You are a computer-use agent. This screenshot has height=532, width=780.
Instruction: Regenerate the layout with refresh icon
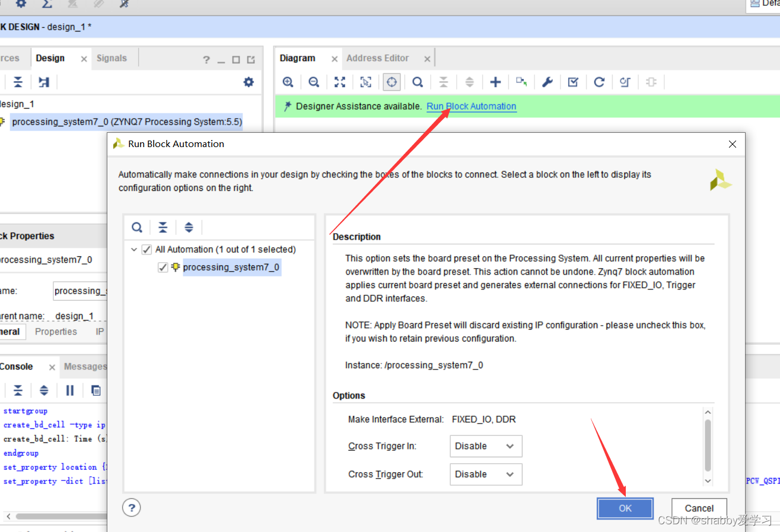tap(599, 82)
